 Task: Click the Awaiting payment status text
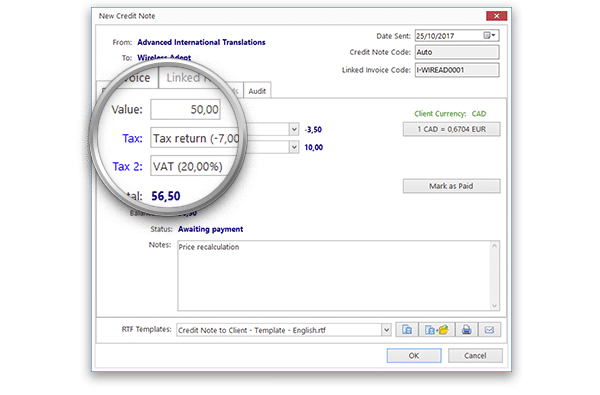[210, 229]
